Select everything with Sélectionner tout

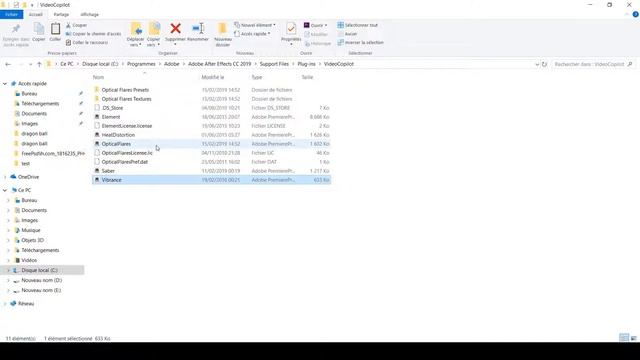pos(358,25)
